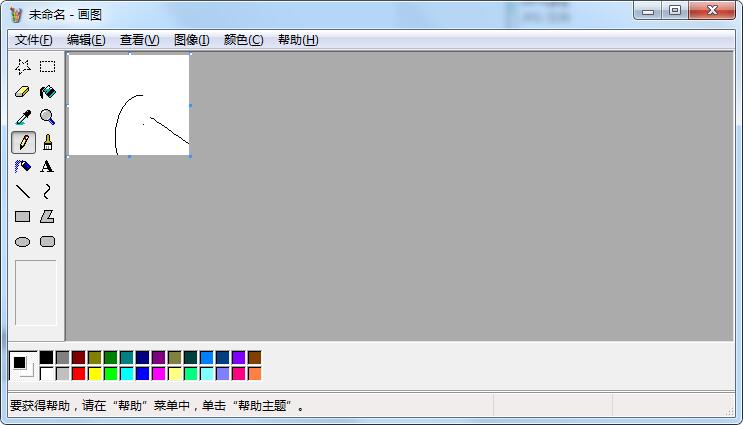
Task: Open the 编辑(E) menu
Action: point(86,40)
